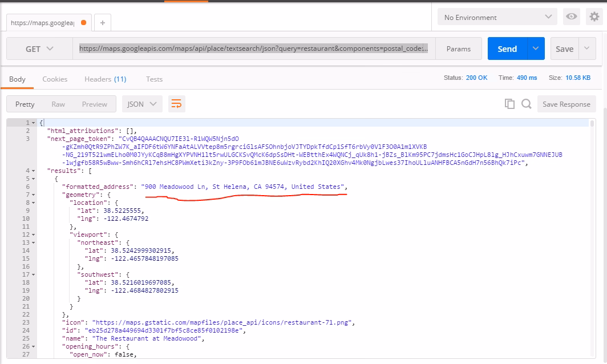607x364 pixels.
Task: Click the Save Response button
Action: click(x=566, y=104)
